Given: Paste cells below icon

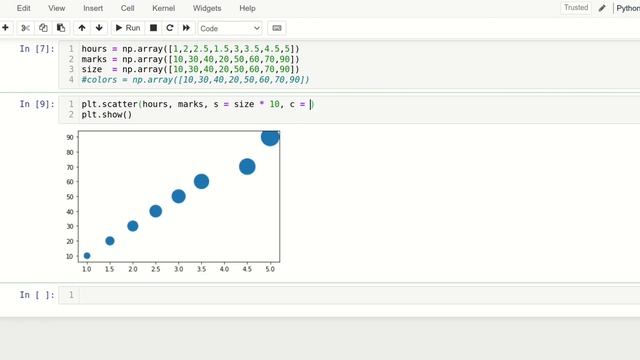Looking at the screenshot, I should point(61,28).
